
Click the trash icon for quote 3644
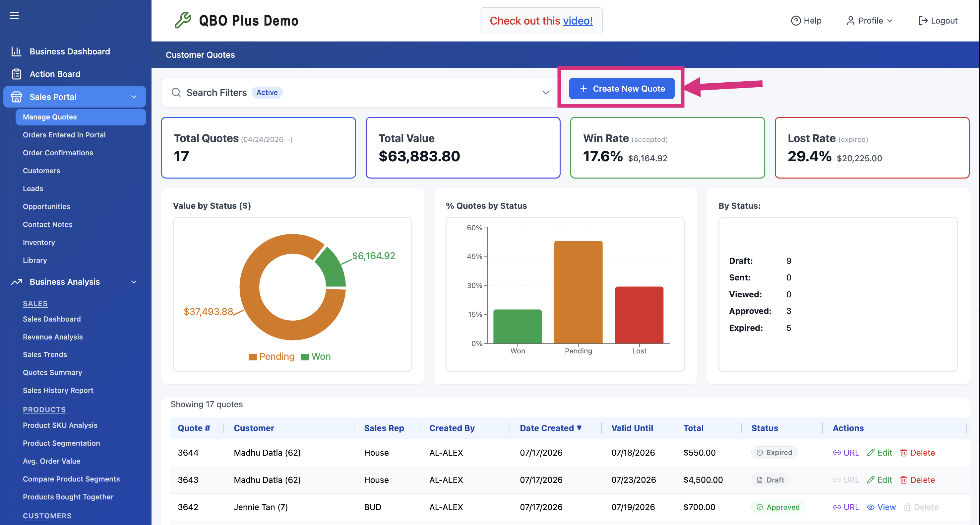coord(903,452)
